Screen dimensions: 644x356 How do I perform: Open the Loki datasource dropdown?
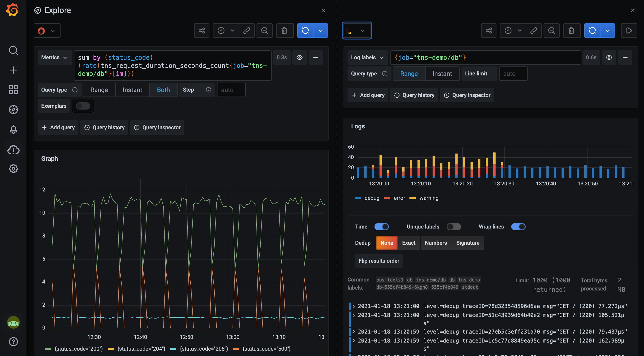pyautogui.click(x=357, y=31)
